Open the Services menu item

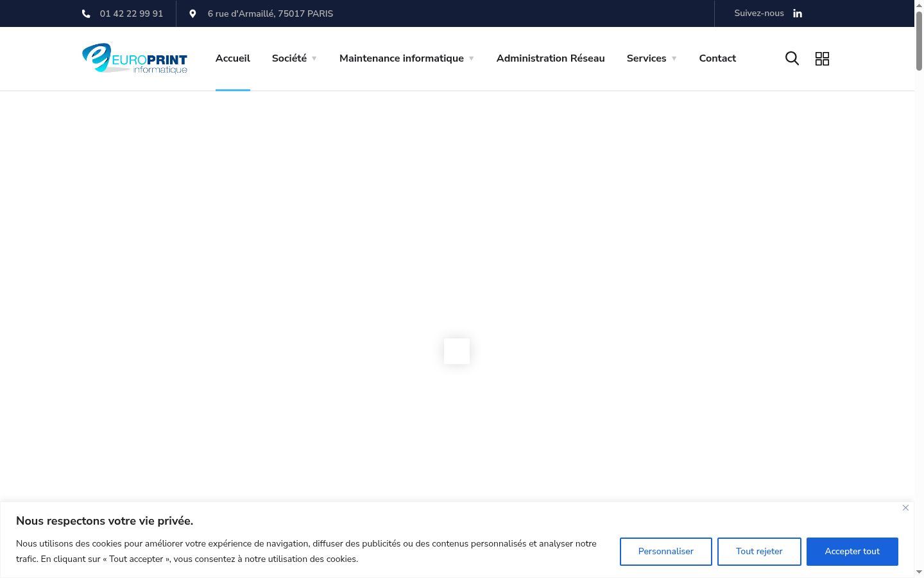[646, 58]
